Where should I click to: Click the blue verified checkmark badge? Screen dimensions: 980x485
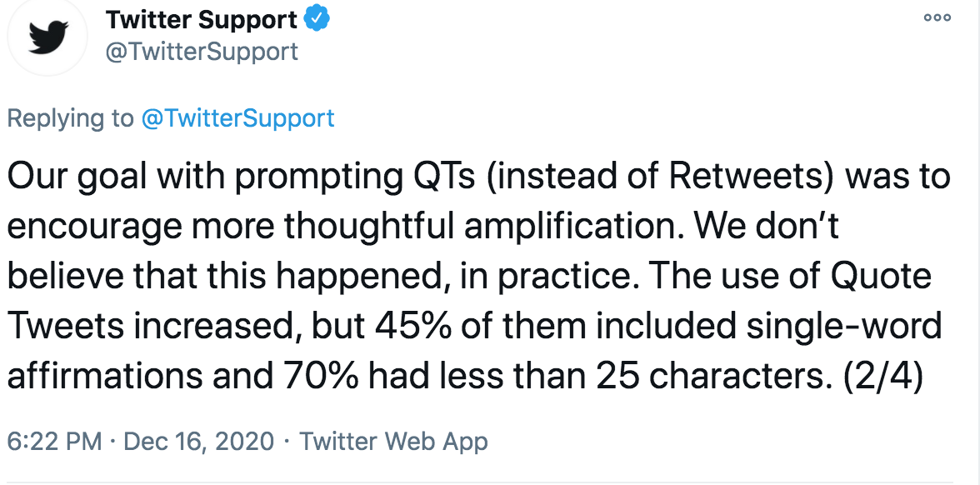[317, 20]
